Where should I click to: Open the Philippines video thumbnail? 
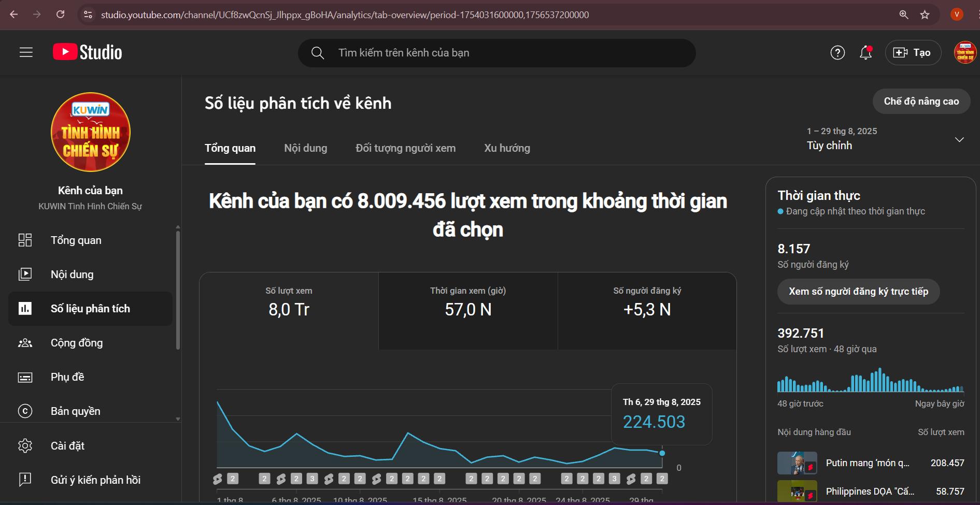pos(797,492)
